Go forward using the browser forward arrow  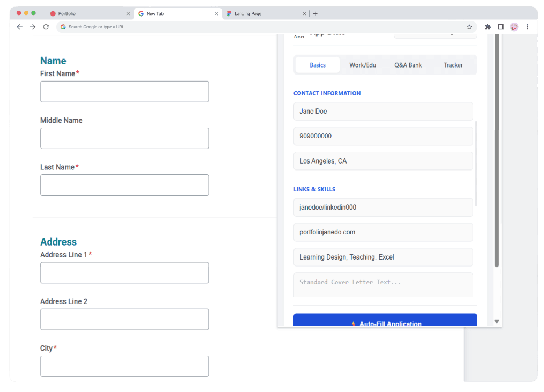[x=33, y=27]
